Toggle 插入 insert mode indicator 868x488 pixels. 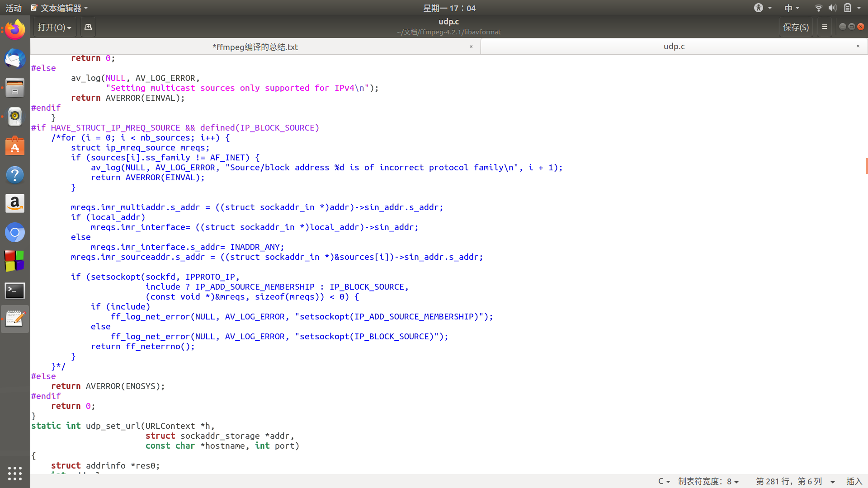[854, 481]
